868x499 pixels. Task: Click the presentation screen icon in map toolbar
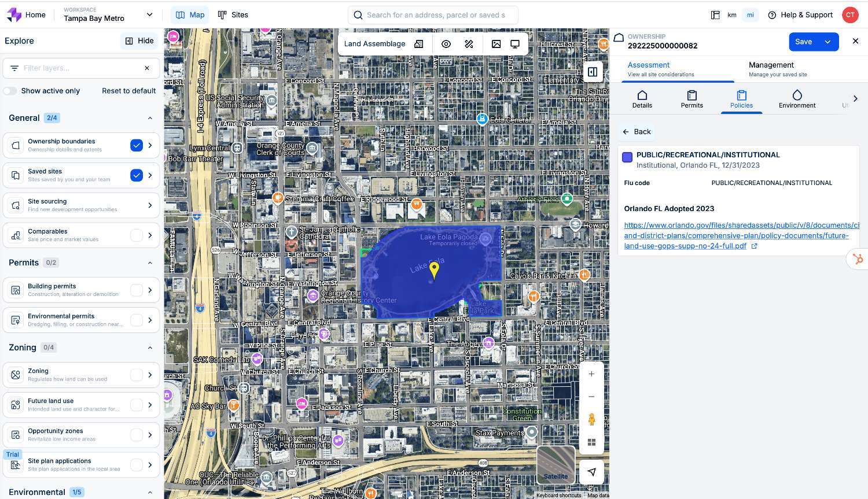coord(515,44)
